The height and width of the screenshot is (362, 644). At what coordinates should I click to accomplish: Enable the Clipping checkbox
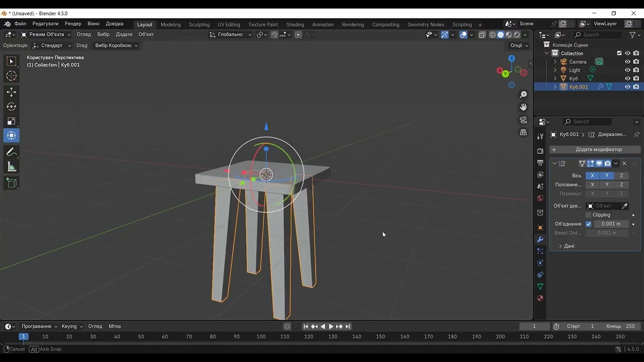588,215
